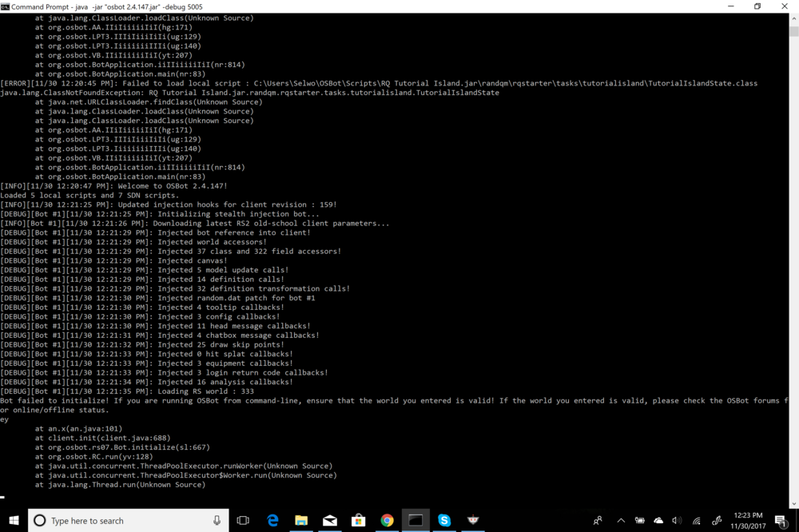Click 'Injected 11 head message callbacks!' line
Image resolution: width=799 pixels, height=532 pixels.
(156, 326)
